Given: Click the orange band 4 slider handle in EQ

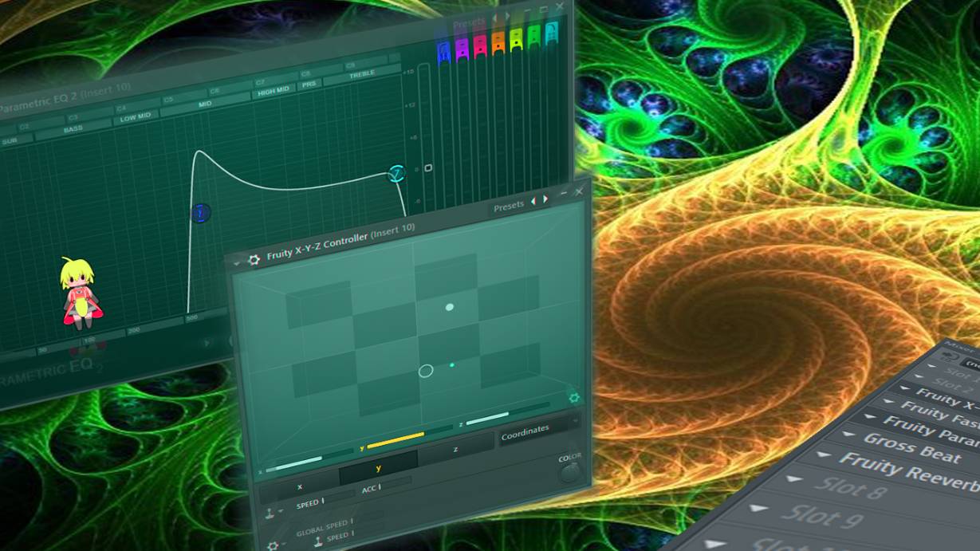Looking at the screenshot, I should 498,41.
